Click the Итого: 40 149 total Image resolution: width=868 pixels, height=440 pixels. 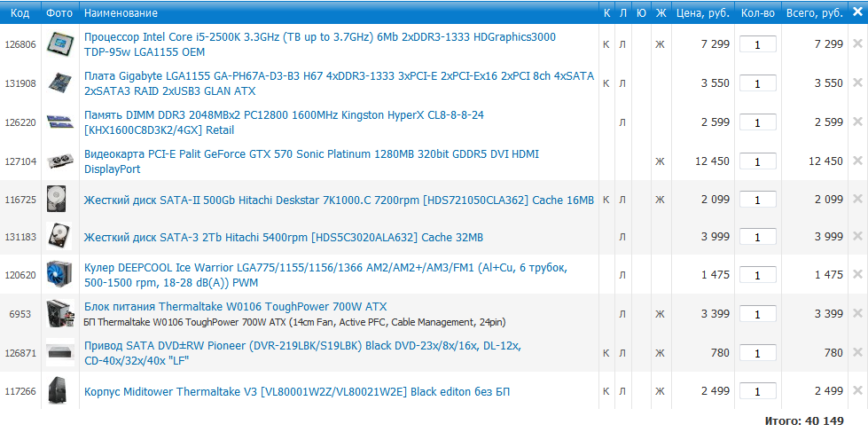click(804, 421)
